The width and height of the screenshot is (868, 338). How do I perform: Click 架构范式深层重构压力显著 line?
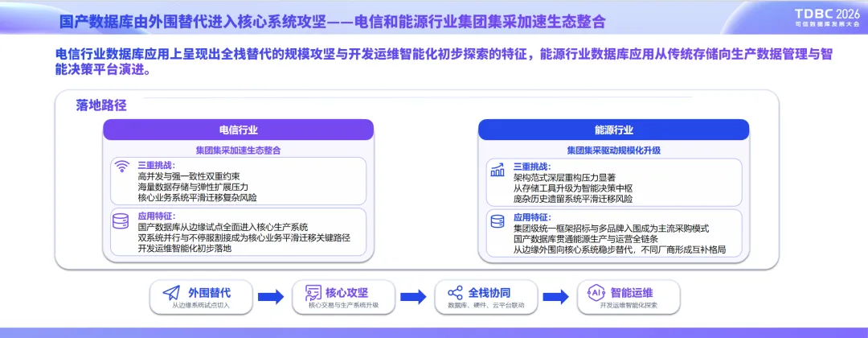(x=564, y=177)
